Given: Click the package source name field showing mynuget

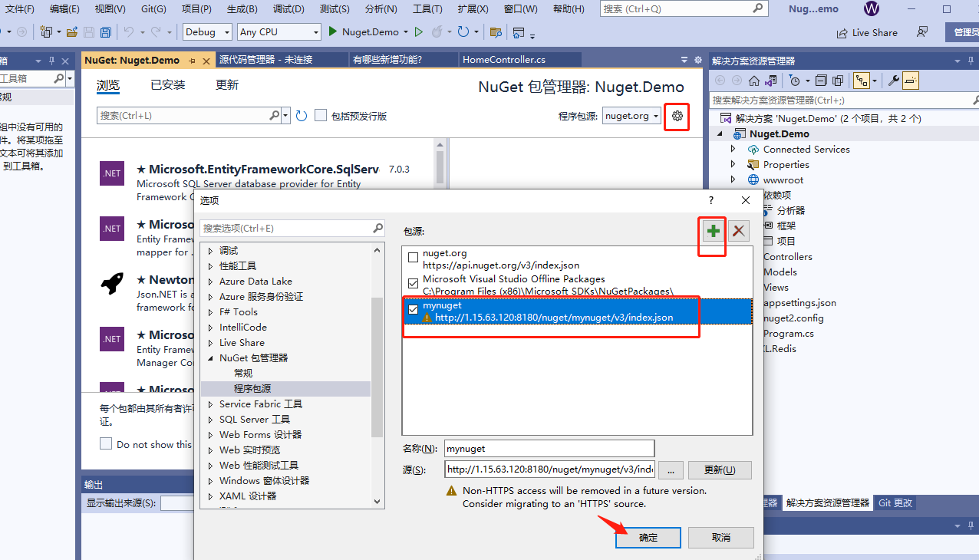Looking at the screenshot, I should 549,448.
